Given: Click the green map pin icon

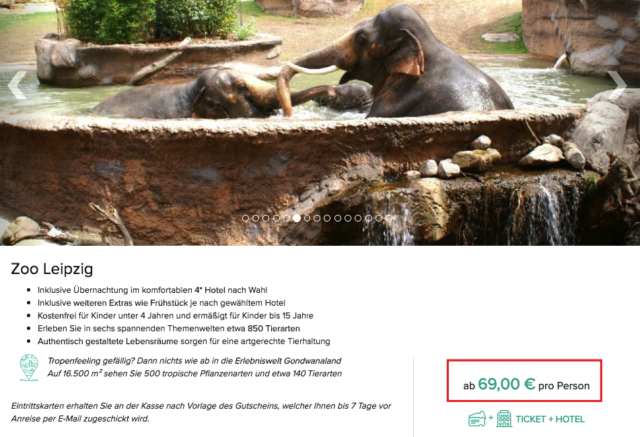Looking at the screenshot, I should pyautogui.click(x=29, y=368).
